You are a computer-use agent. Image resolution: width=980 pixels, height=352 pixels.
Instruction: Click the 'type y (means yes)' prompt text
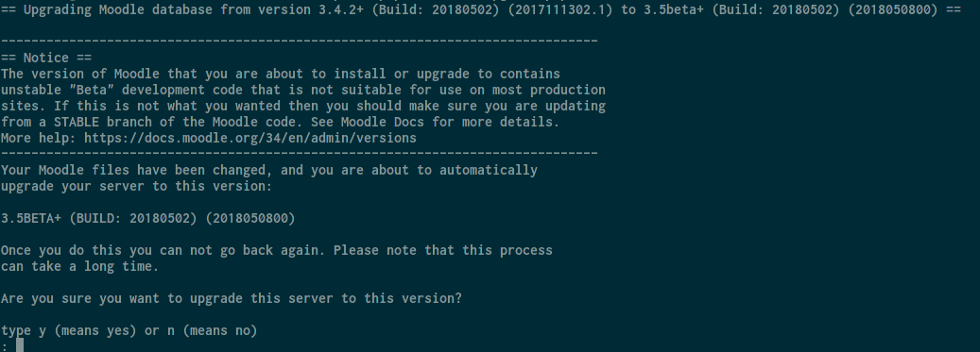[69, 331]
